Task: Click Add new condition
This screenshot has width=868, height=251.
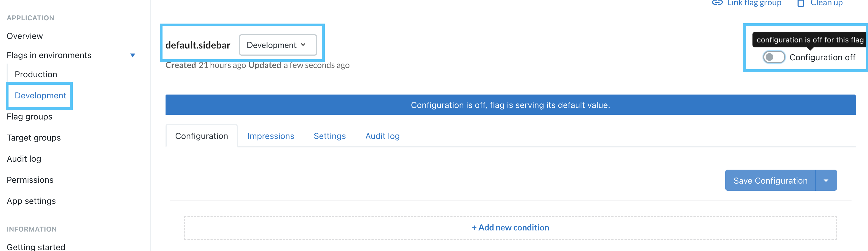Action: [x=510, y=228]
